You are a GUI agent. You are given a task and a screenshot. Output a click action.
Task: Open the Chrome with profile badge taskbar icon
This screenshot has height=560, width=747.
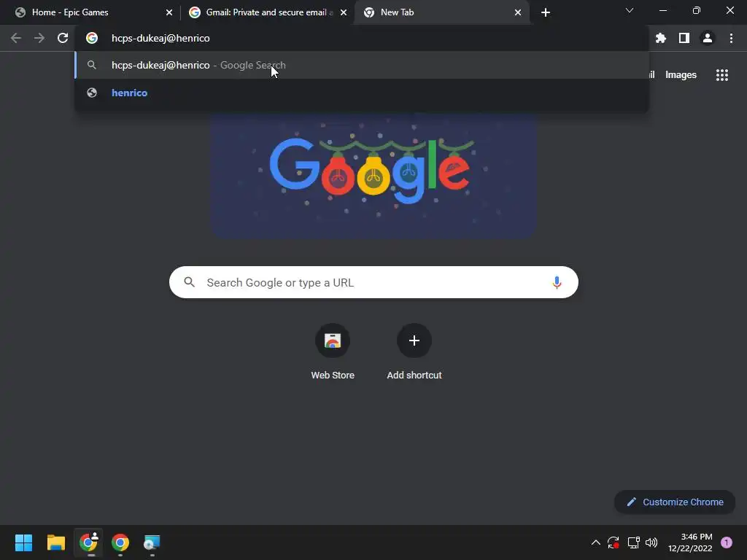(x=88, y=542)
